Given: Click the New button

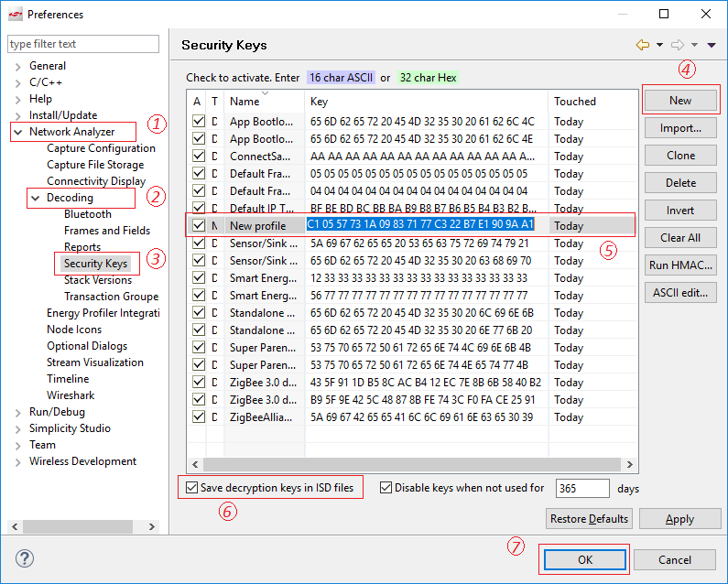Looking at the screenshot, I should (680, 101).
